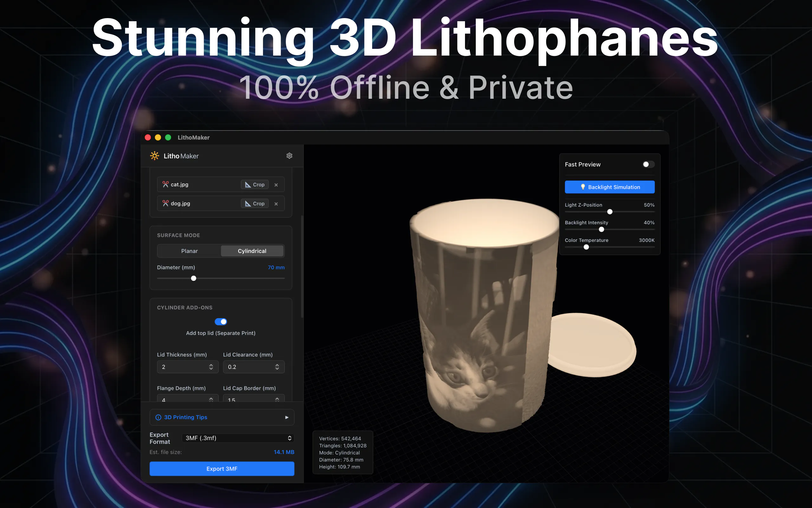Click the SURFACE MODE section heading
Viewport: 812px width, 508px height.
click(x=179, y=235)
